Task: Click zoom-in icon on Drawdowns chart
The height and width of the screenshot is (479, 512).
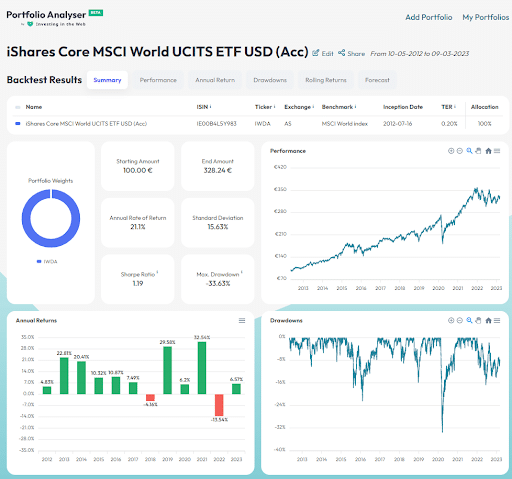Action: tap(451, 320)
